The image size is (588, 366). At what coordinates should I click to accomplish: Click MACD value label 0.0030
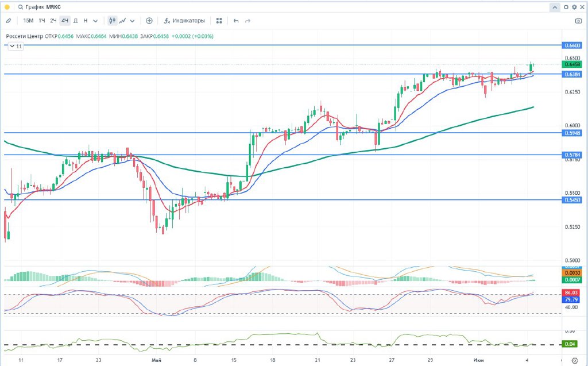click(572, 273)
